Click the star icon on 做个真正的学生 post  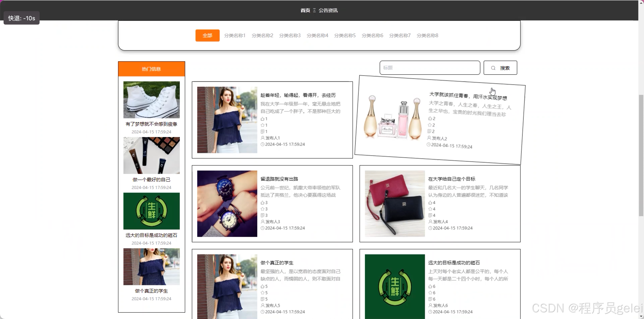(x=263, y=293)
